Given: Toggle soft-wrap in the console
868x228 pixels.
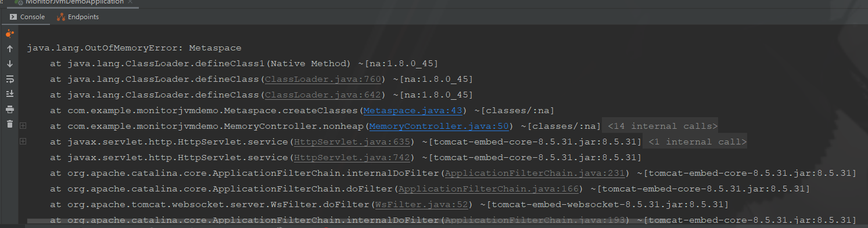Looking at the screenshot, I should [9, 79].
